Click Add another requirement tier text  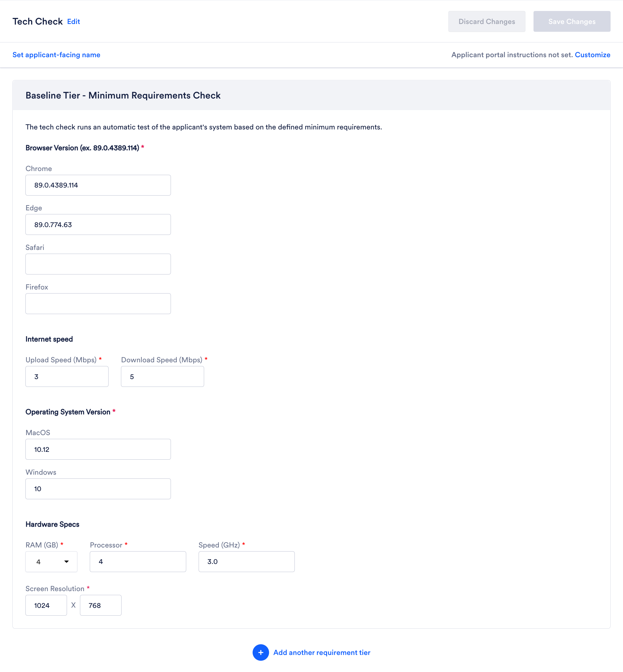[322, 652]
